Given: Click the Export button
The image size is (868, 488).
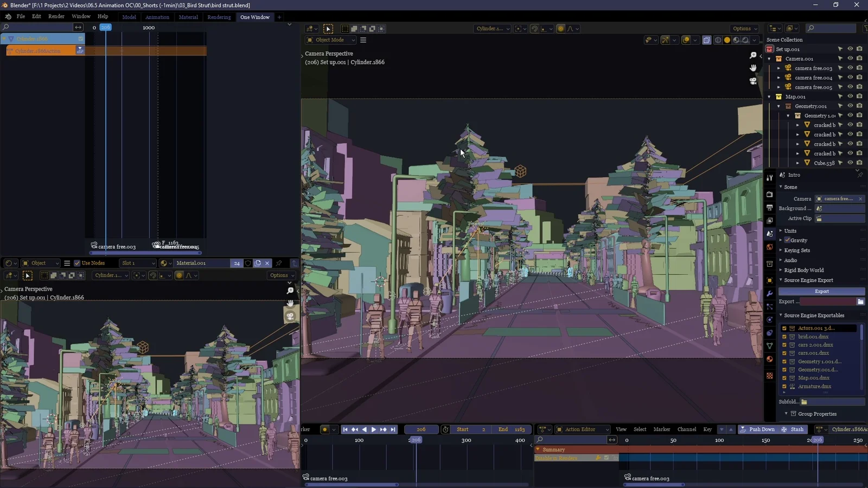Looking at the screenshot, I should [821, 291].
